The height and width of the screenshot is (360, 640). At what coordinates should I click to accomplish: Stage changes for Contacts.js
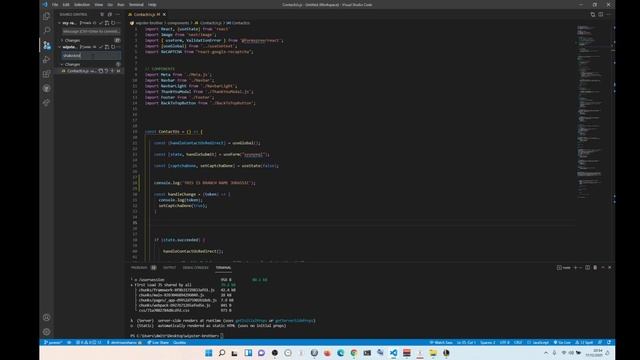[x=112, y=71]
